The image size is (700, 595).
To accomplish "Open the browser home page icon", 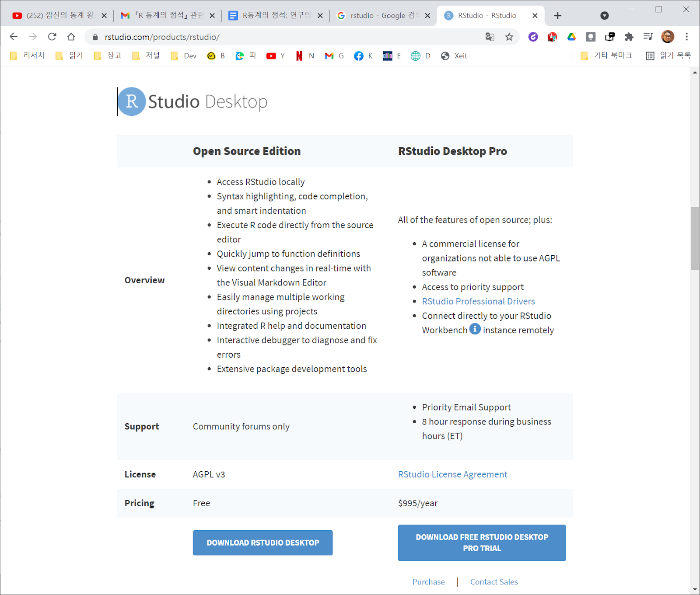I will [71, 37].
